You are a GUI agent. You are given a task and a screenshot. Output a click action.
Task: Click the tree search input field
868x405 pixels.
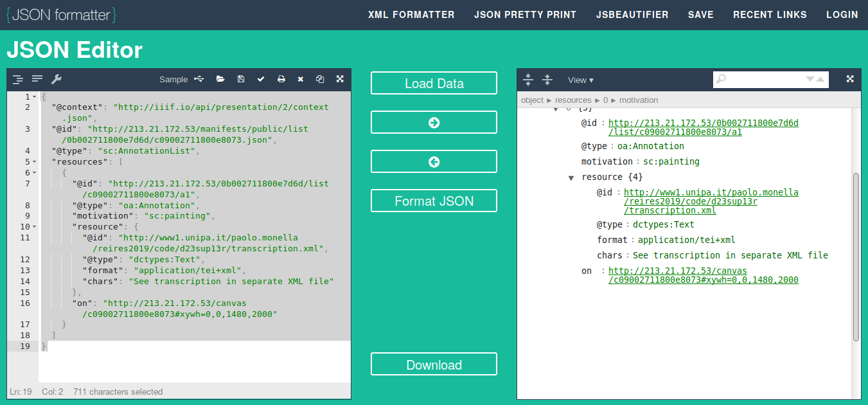click(x=765, y=79)
